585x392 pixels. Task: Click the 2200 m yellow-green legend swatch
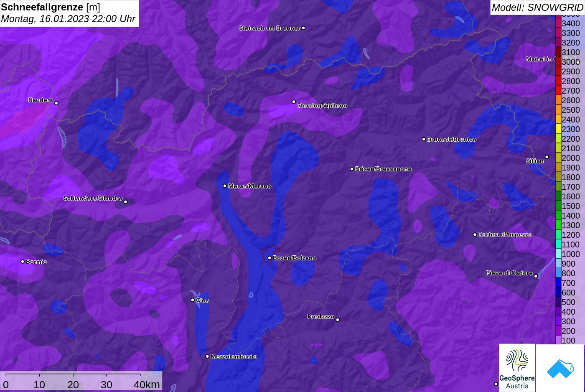558,138
